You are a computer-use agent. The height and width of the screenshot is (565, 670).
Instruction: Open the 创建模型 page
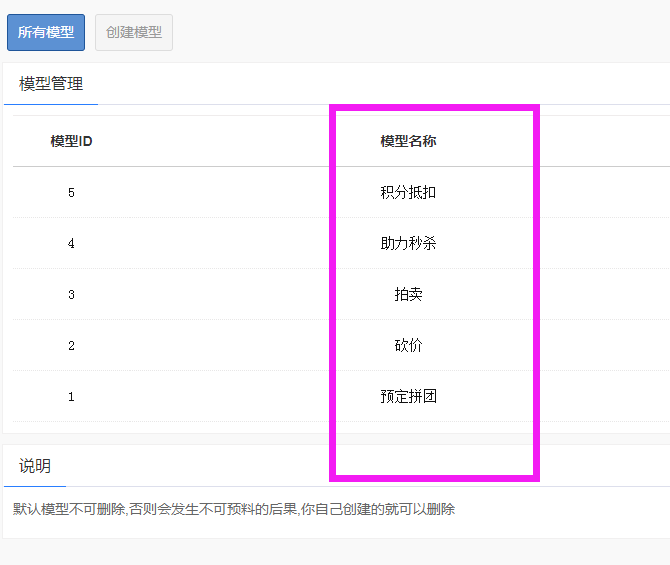[x=134, y=32]
